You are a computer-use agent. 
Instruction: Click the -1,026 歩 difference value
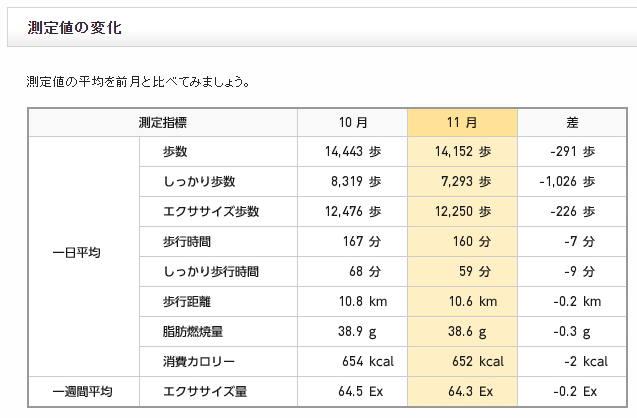click(x=567, y=182)
